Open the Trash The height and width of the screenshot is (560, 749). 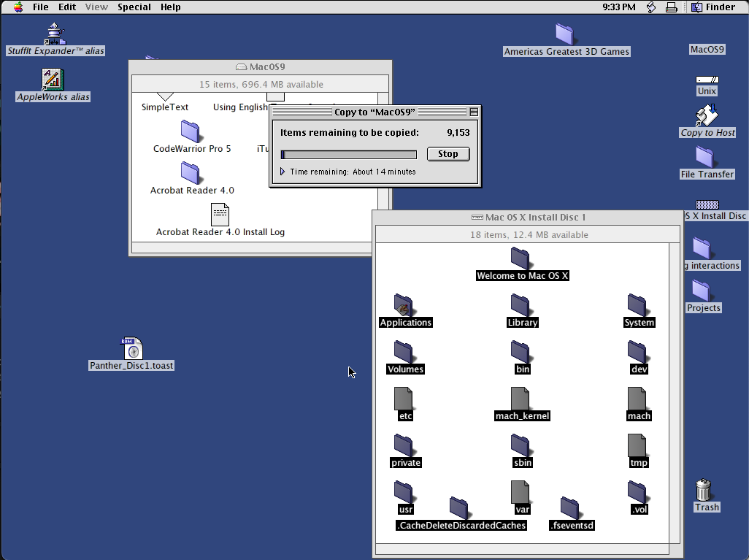click(705, 489)
